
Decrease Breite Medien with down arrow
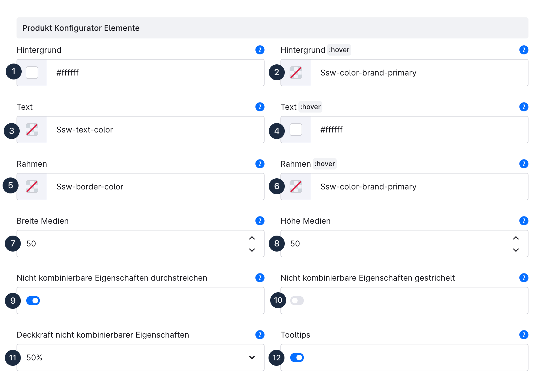pos(252,250)
